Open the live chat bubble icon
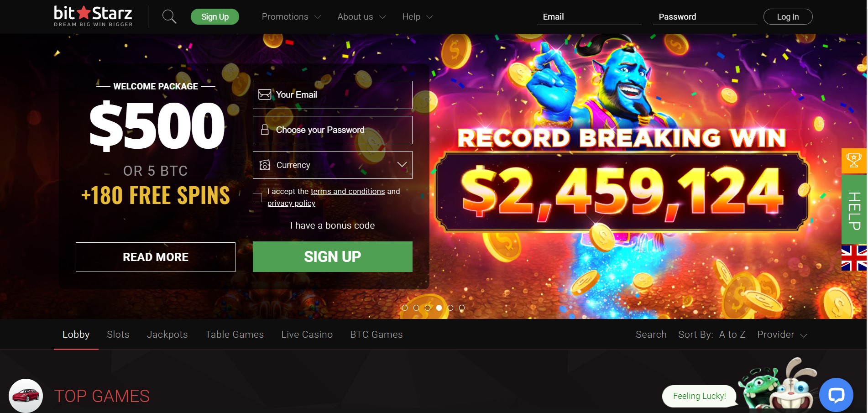This screenshot has width=868, height=413. tap(836, 395)
